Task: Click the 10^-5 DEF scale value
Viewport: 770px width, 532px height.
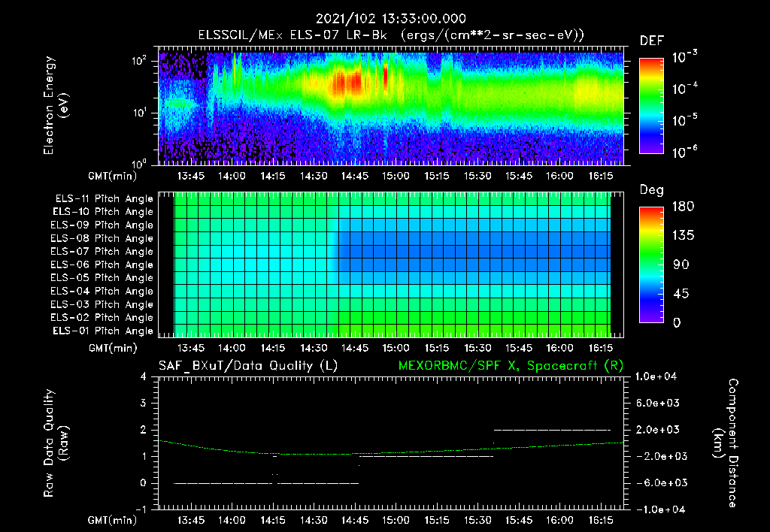Action: coord(684,120)
